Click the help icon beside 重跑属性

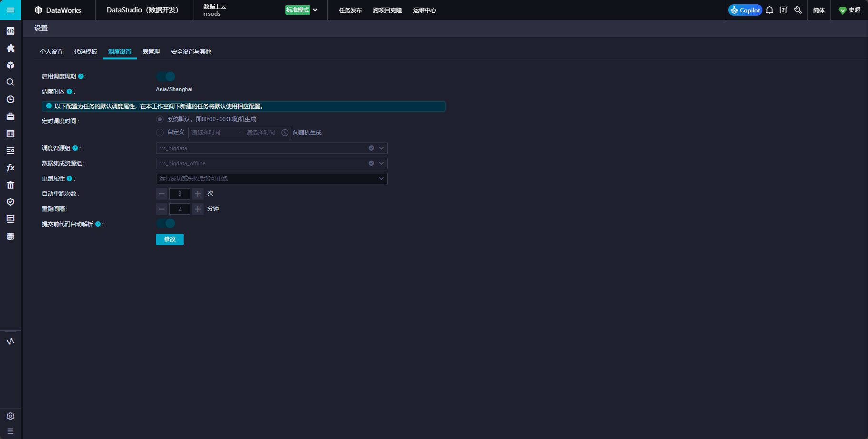click(x=69, y=179)
